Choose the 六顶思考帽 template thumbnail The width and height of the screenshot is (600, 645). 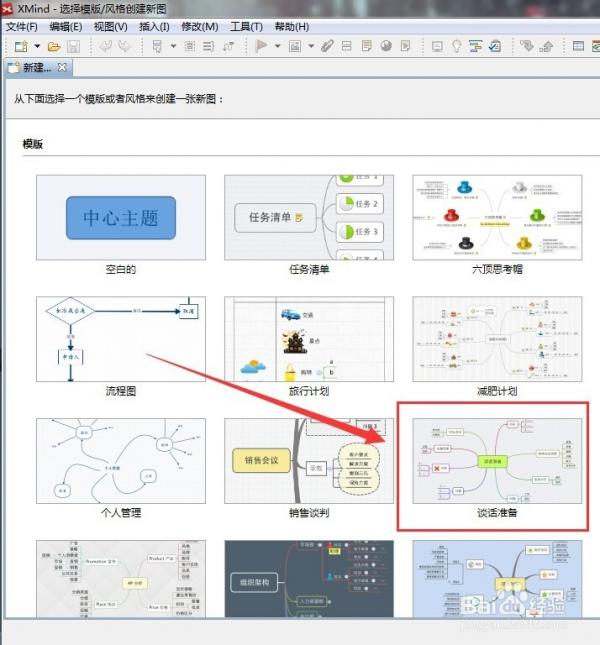497,218
